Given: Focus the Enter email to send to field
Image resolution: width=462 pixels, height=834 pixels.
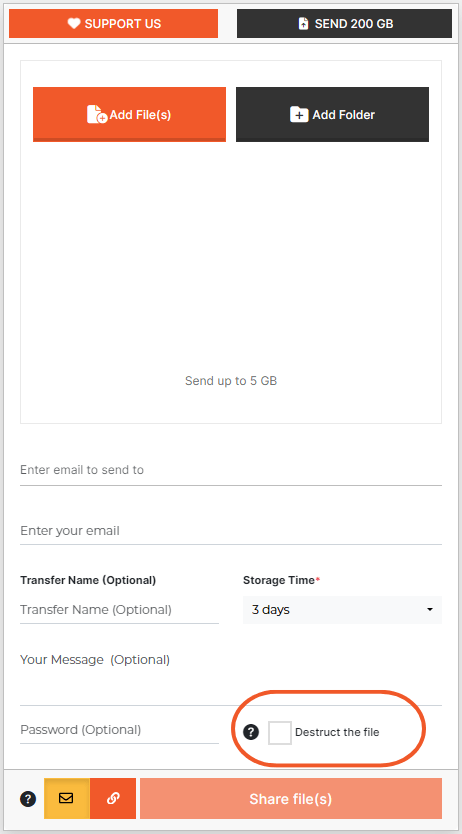Looking at the screenshot, I should [x=231, y=470].
